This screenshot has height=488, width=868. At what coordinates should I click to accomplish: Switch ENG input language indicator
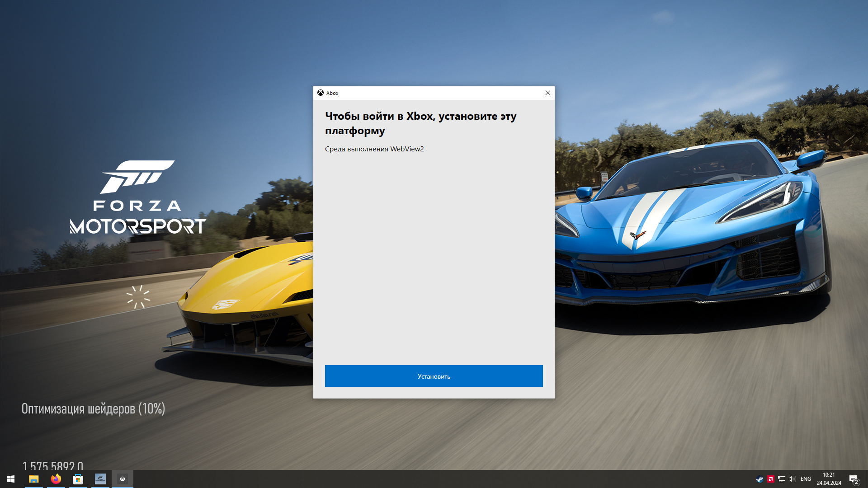[x=806, y=479]
